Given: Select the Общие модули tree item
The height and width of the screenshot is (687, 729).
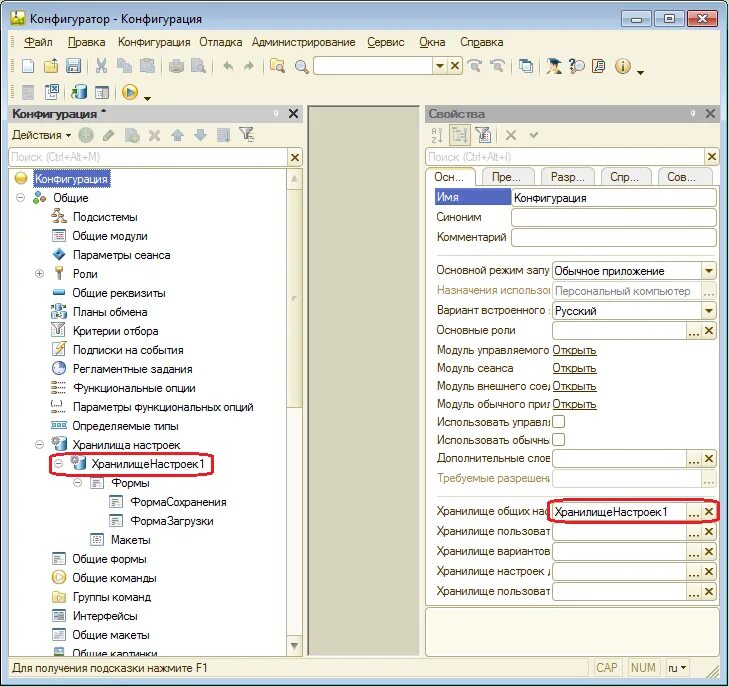Looking at the screenshot, I should click(110, 236).
